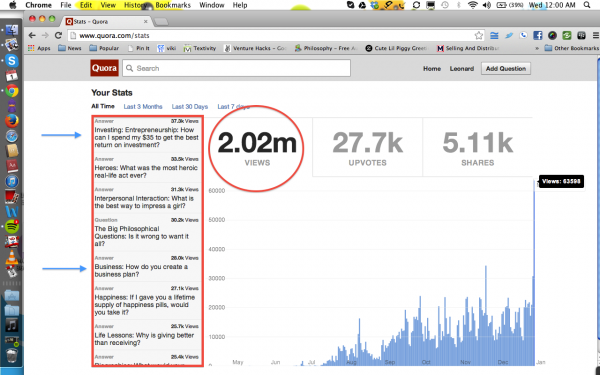Switch to Last 30 Days stats
Image resolution: width=600 pixels, height=375 pixels.
[190, 106]
